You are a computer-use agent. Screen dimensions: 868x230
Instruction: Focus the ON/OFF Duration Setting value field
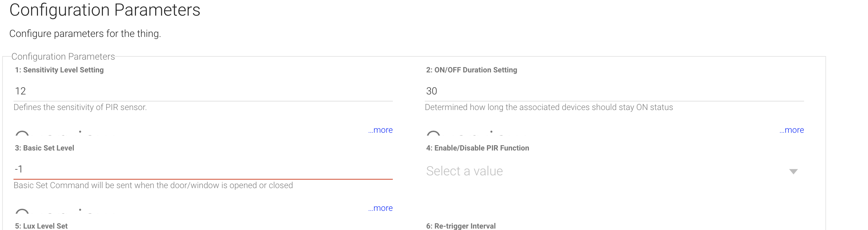(614, 91)
